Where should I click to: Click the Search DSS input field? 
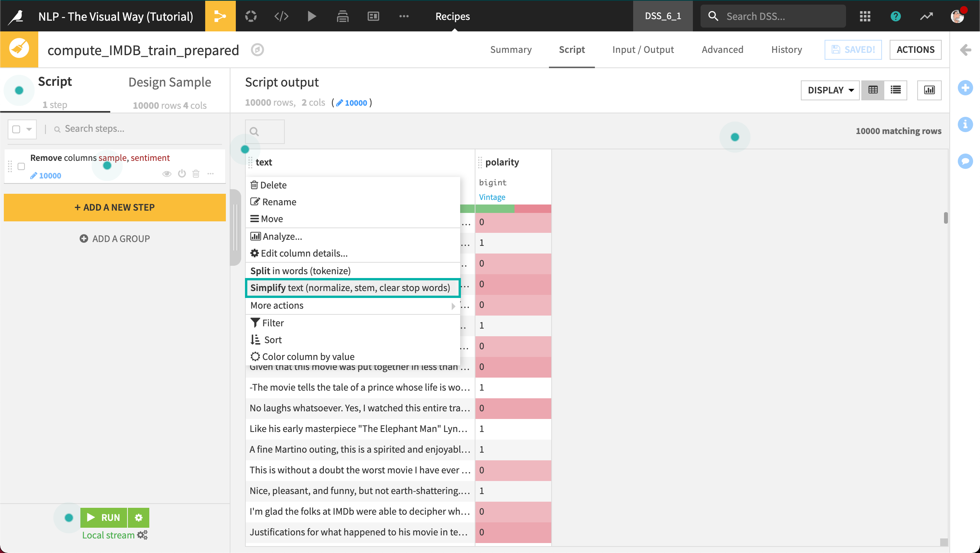(773, 16)
